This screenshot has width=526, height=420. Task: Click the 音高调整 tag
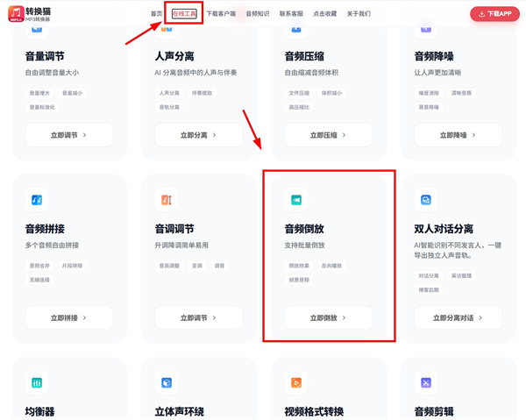[169, 266]
